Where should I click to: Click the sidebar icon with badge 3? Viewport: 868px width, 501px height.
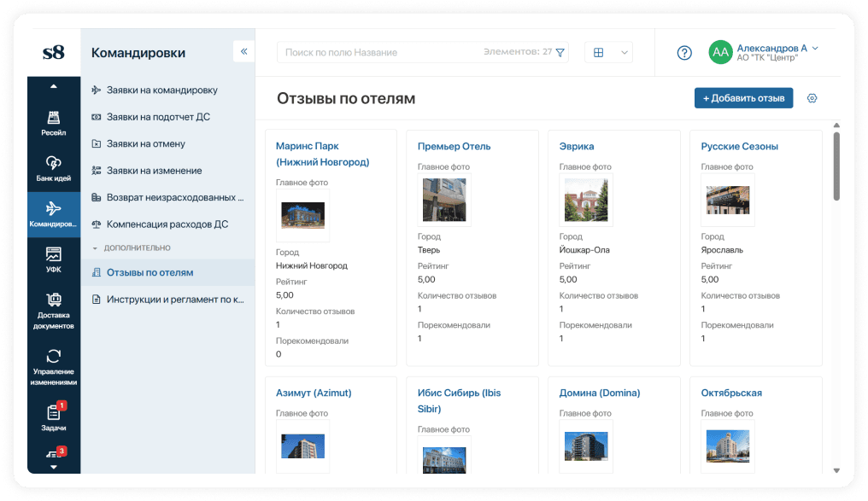54,453
